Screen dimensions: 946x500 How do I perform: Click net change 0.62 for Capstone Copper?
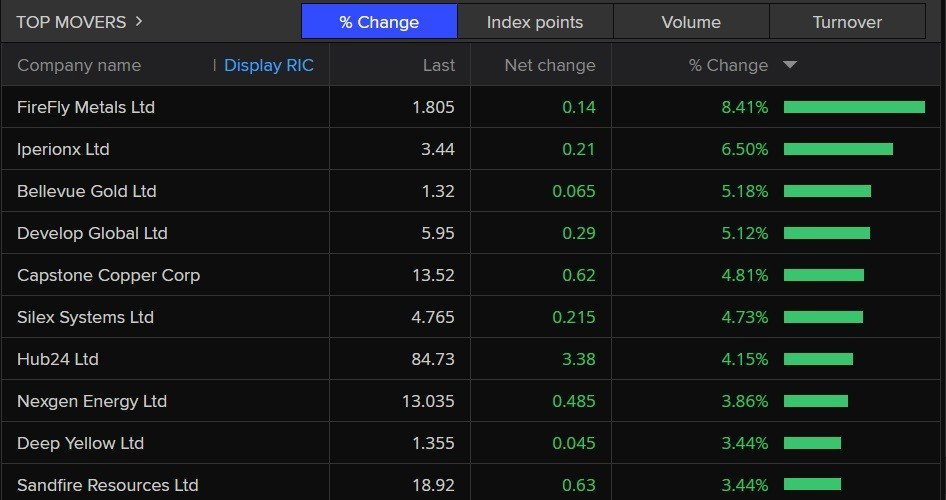tap(579, 275)
